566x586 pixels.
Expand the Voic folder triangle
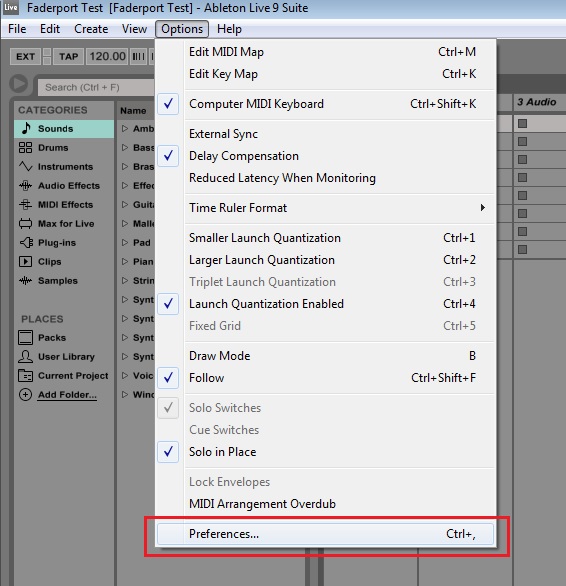pos(125,376)
